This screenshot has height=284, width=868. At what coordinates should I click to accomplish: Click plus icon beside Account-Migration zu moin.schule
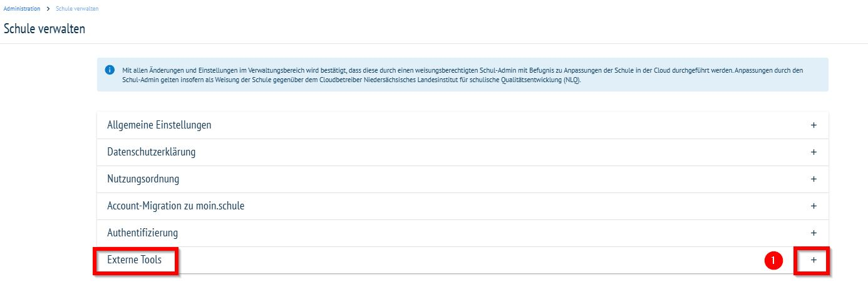coord(814,206)
